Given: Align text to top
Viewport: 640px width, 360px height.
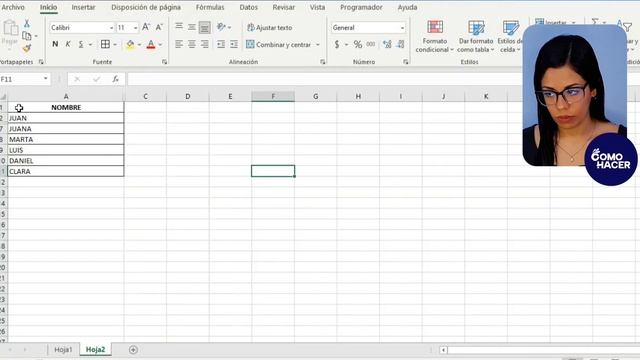Looking at the screenshot, I should click(x=179, y=27).
